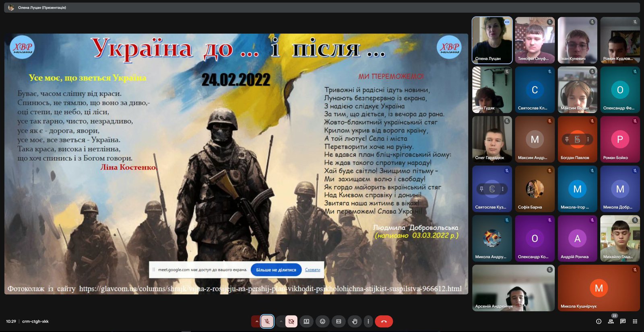Click the "Сховати" link
The width and height of the screenshot is (644, 332).
[312, 270]
